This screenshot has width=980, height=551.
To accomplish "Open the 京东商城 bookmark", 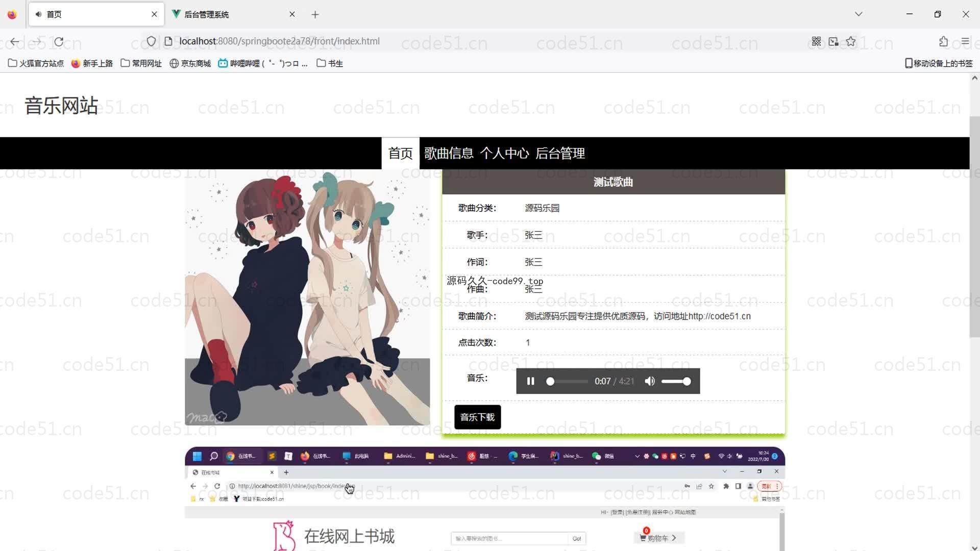I will coord(190,63).
